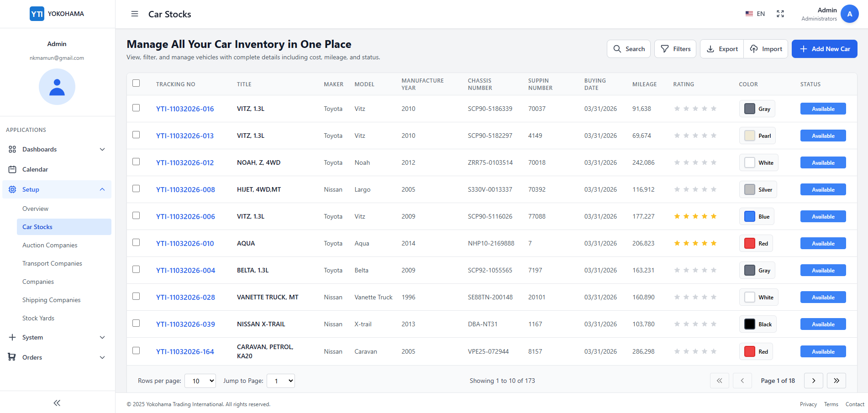Toggle fullscreen mode icon

tap(780, 14)
